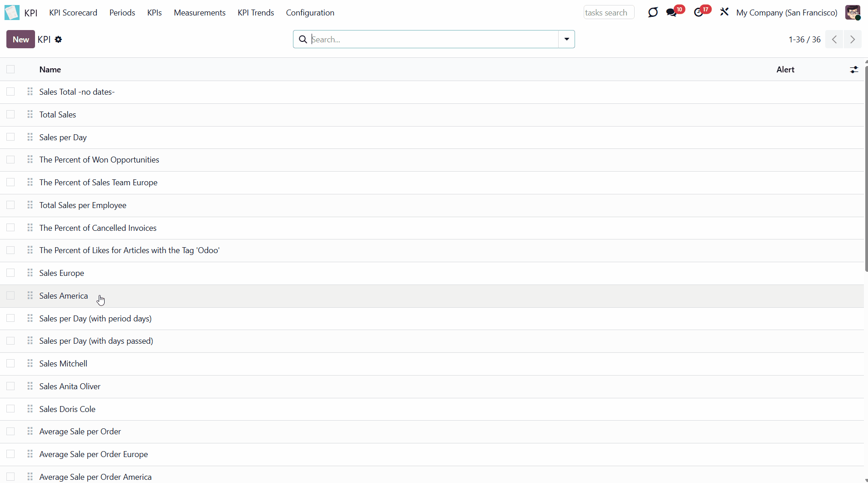Focus the tasks search input field
Image resolution: width=868 pixels, height=483 pixels.
608,13
